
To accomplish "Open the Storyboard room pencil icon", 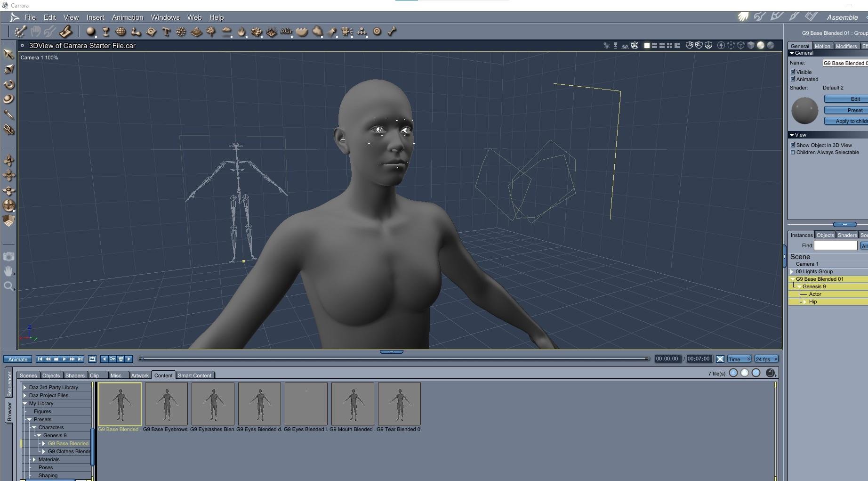I will (x=777, y=17).
